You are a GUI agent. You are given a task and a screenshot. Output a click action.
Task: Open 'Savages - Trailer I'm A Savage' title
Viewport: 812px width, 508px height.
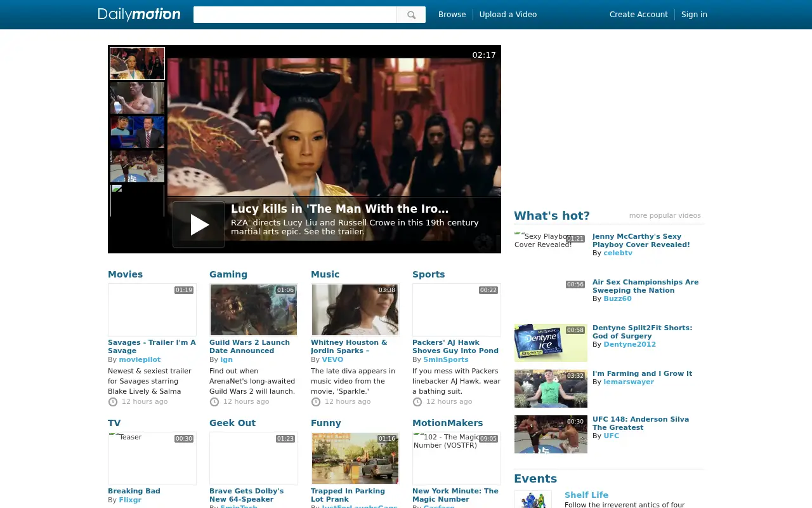[152, 347]
